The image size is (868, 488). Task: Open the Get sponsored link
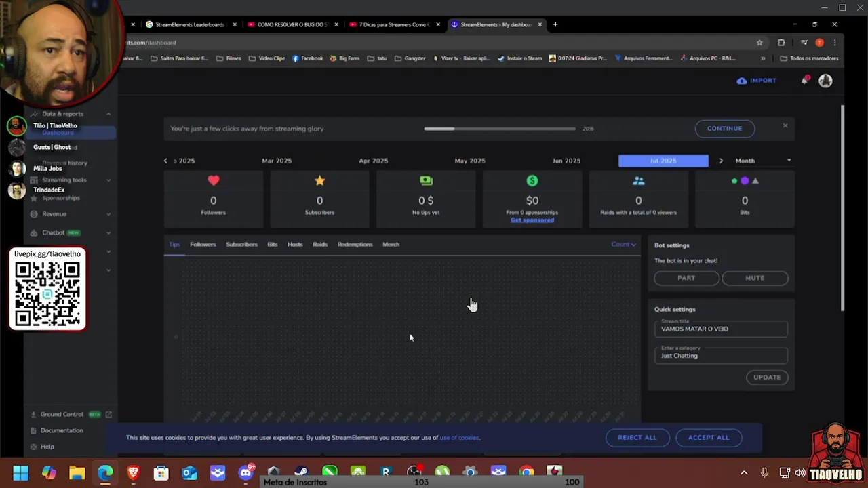click(x=532, y=220)
